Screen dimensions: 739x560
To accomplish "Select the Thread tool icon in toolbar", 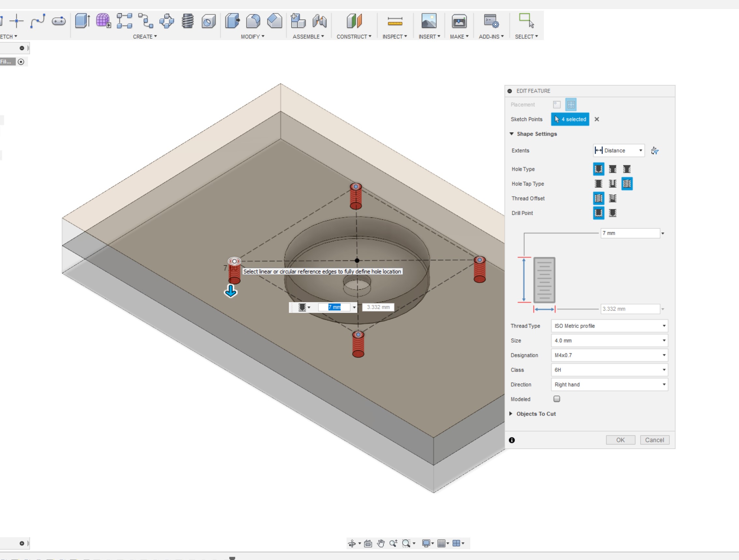I will (187, 21).
